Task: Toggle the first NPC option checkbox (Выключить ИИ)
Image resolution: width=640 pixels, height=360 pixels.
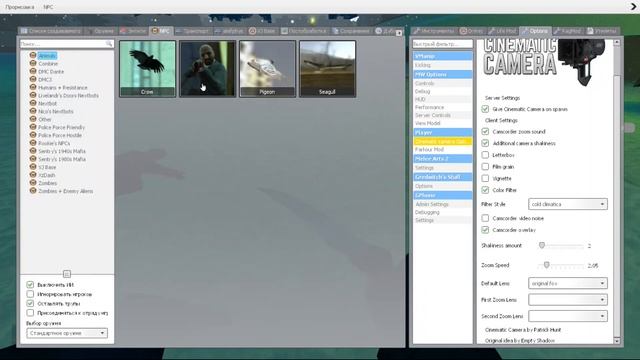Action: 30,284
